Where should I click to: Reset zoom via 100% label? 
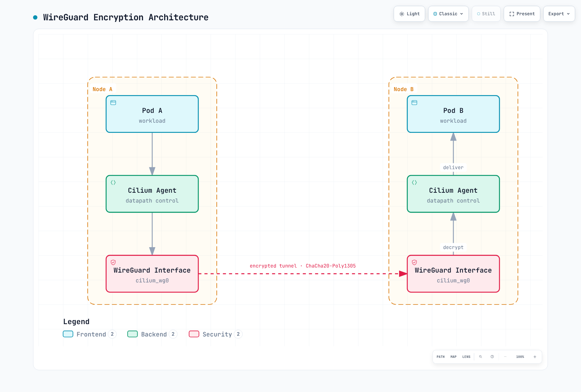pyautogui.click(x=520, y=357)
